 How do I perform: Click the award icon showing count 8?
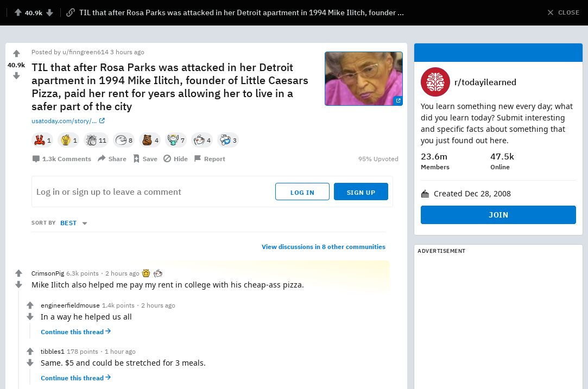[x=124, y=140]
